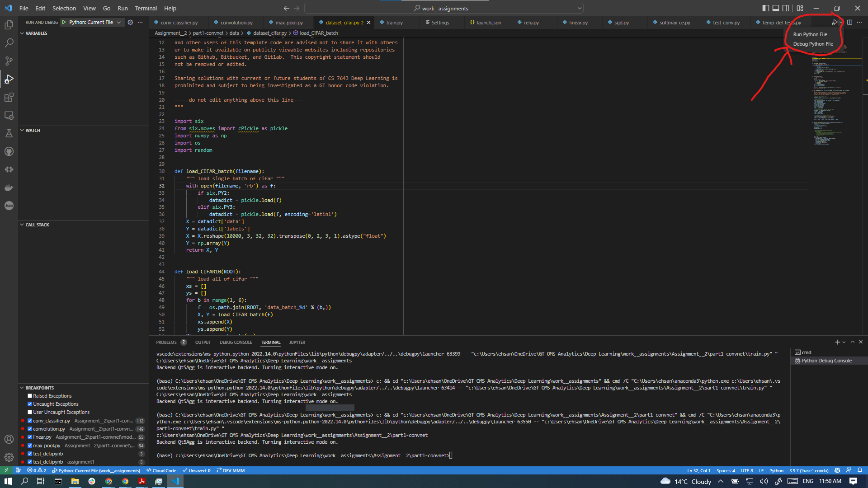Open the Testing flask view
This screenshot has width=868, height=488.
pyautogui.click(x=9, y=133)
